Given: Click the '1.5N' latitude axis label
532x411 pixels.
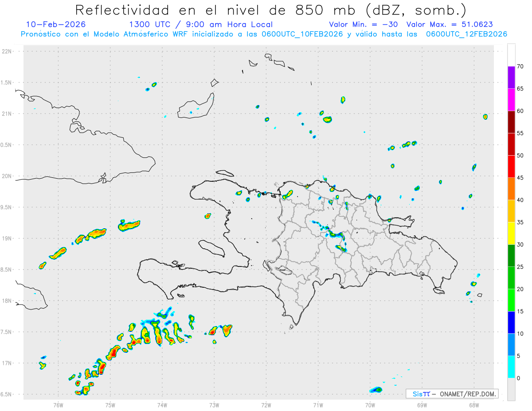Looking at the screenshot, I should (x=7, y=82).
